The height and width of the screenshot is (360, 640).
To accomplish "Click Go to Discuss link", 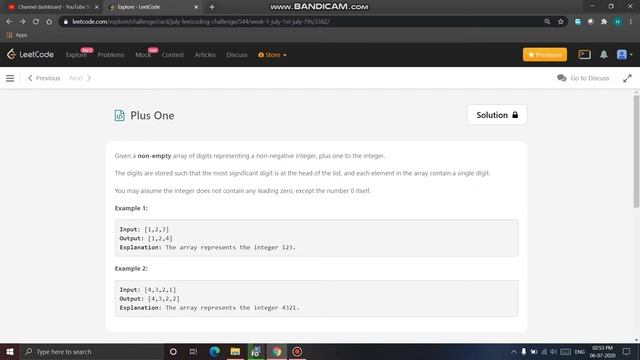I will coord(583,78).
